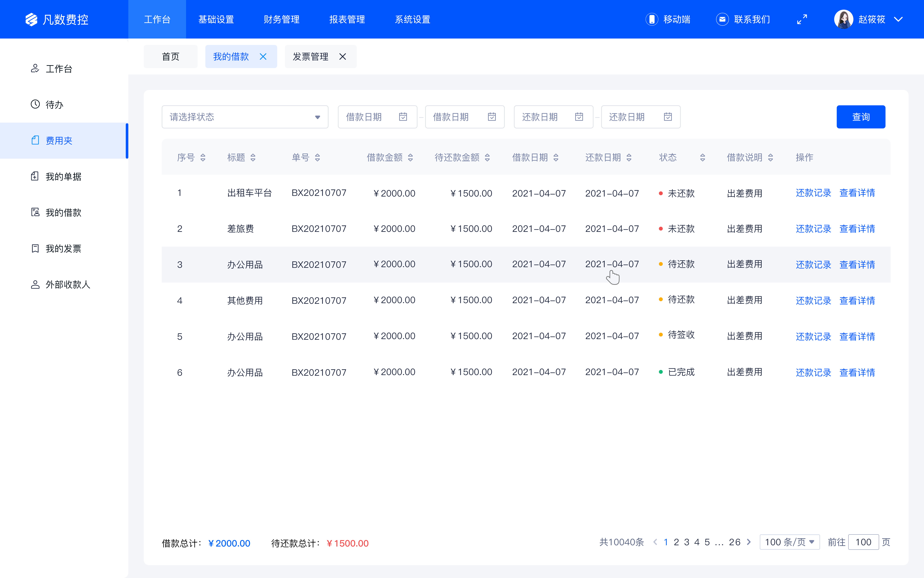The width and height of the screenshot is (924, 578).
Task: Go to next page arrow
Action: coord(749,542)
